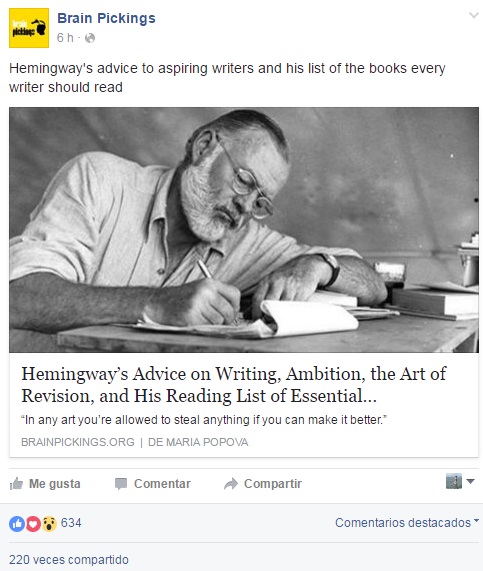This screenshot has width=483, height=571.
Task: Click the blue like reaction icon
Action: 17,524
